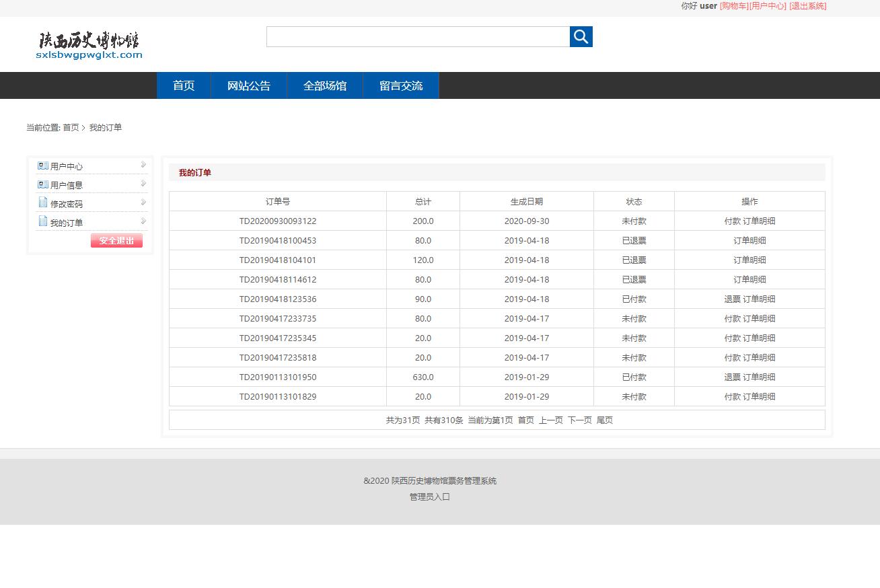This screenshot has height=588, width=880.
Task: Click into the search input field
Action: point(418,36)
